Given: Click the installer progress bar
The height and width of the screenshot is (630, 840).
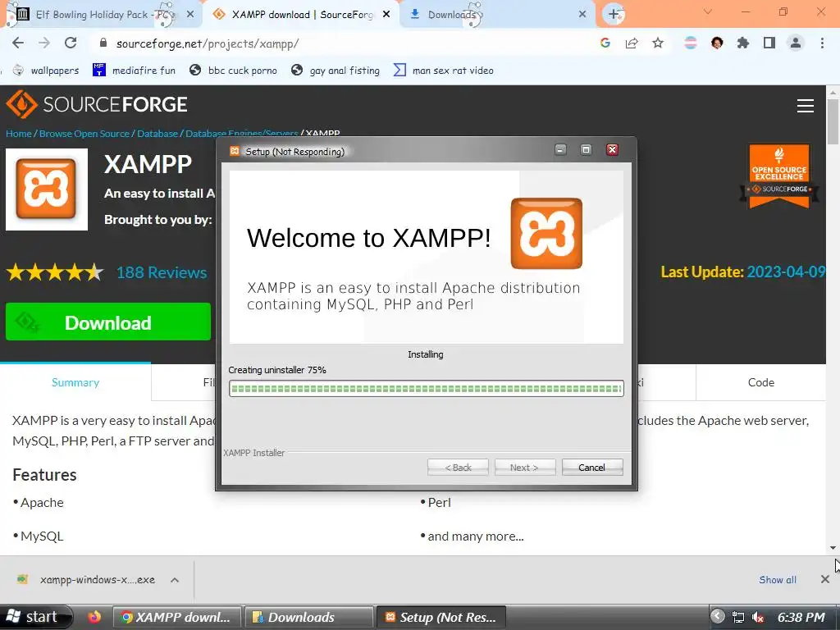Looking at the screenshot, I should [427, 388].
